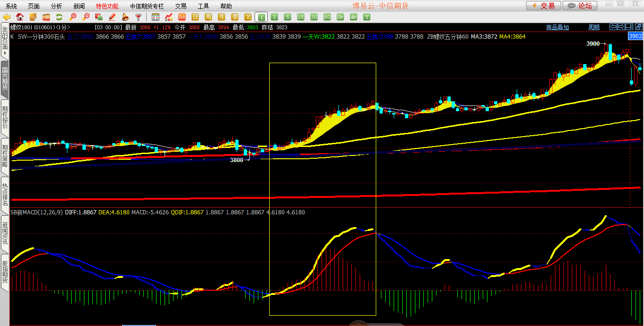Viewport: 644px width, 326px height.
Task: Click the 交易 trade button
Action: point(544,6)
